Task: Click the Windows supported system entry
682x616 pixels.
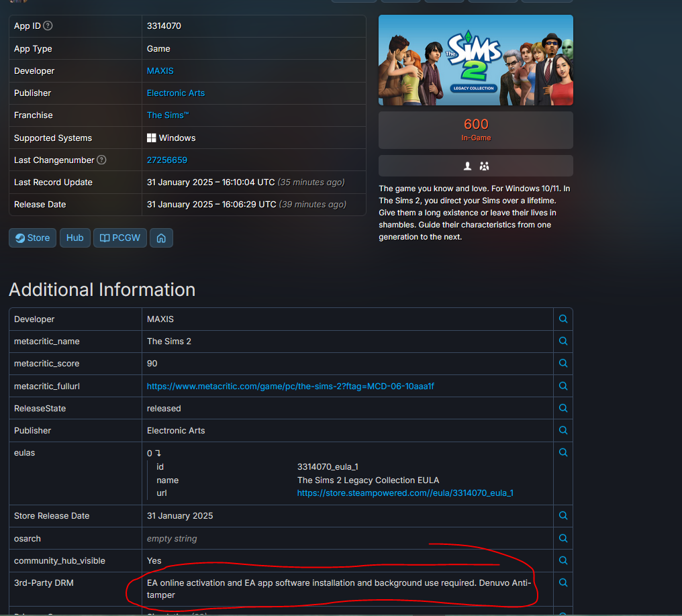Action: [171, 138]
